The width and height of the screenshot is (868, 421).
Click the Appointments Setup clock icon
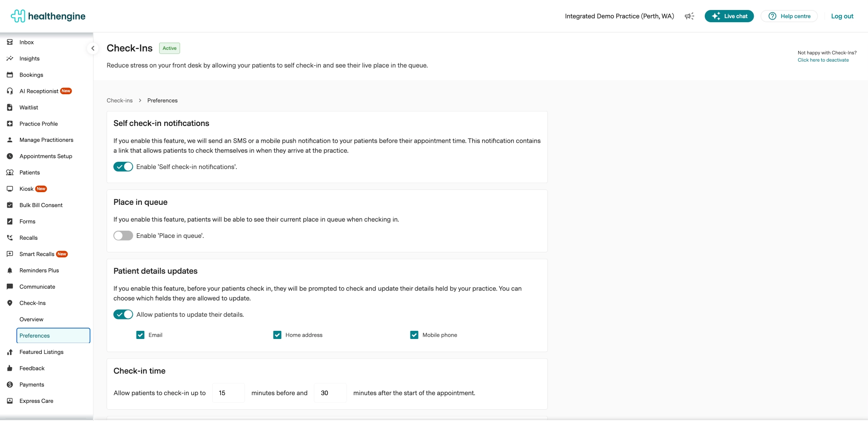tap(10, 156)
